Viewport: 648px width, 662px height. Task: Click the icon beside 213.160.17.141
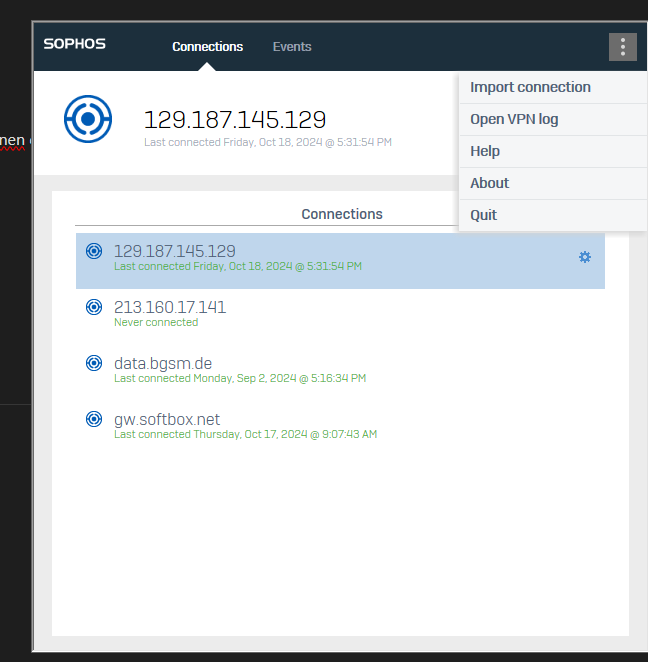coord(94,307)
